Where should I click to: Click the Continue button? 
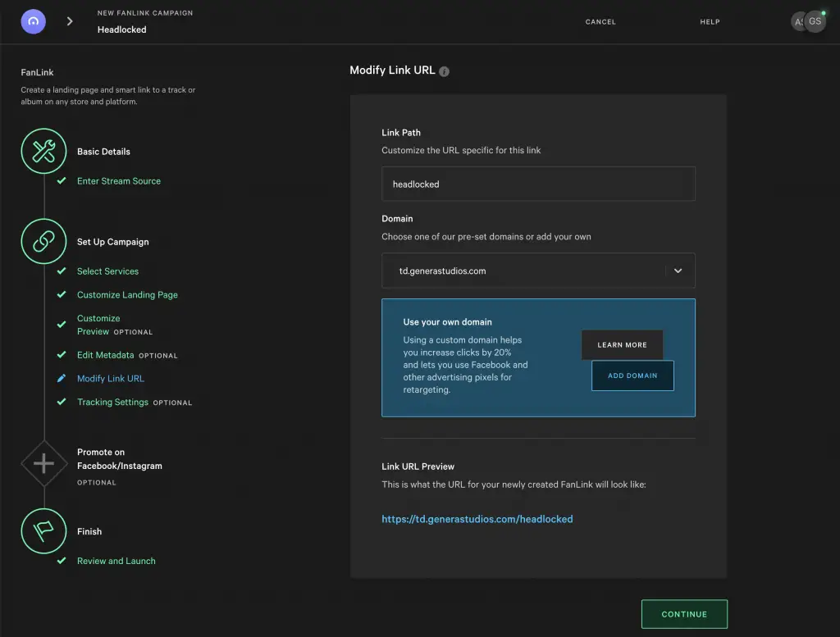(684, 614)
